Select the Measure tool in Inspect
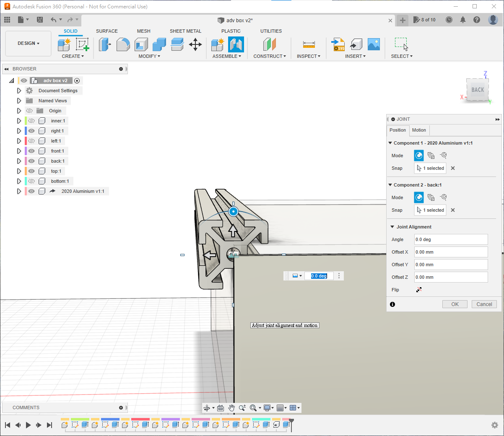504x436 pixels. tap(309, 44)
